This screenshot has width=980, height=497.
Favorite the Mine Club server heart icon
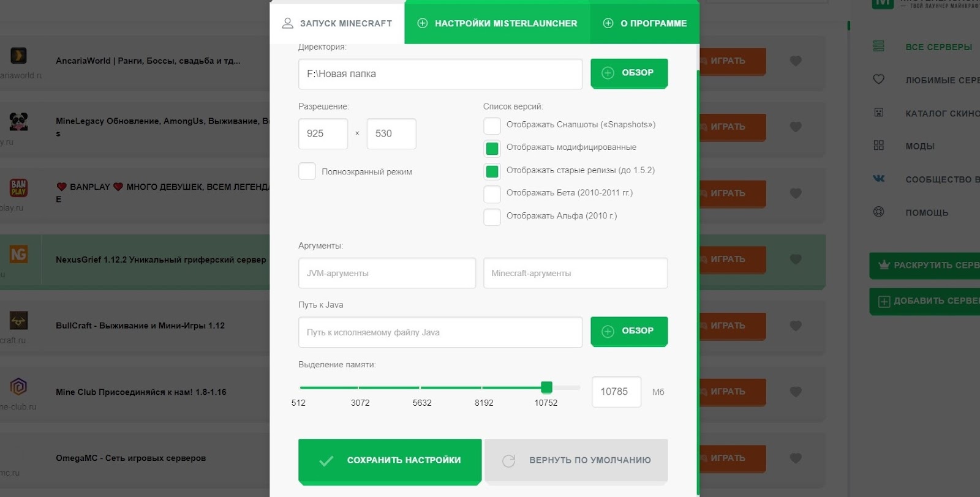coord(796,392)
